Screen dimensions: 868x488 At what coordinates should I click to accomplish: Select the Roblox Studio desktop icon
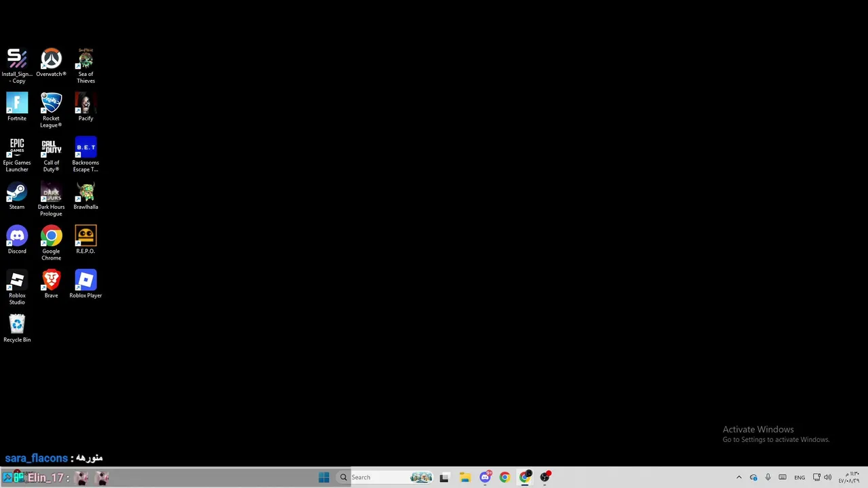(x=17, y=287)
